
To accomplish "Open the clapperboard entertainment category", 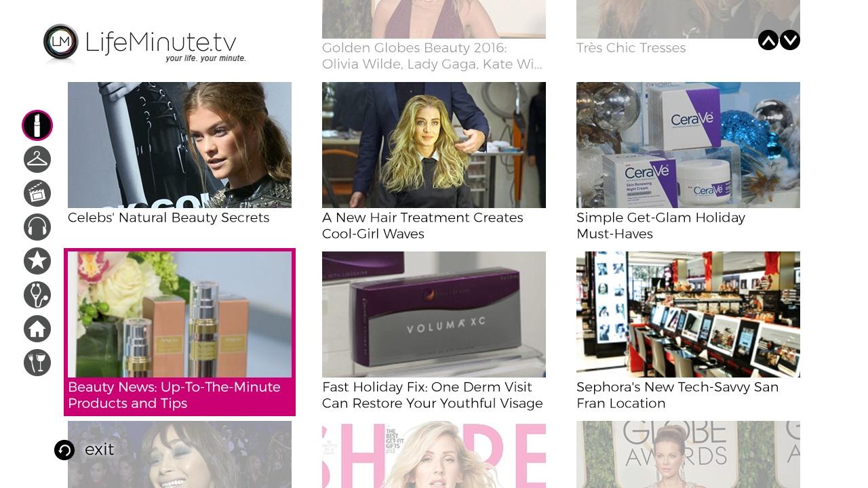I will click(x=37, y=193).
